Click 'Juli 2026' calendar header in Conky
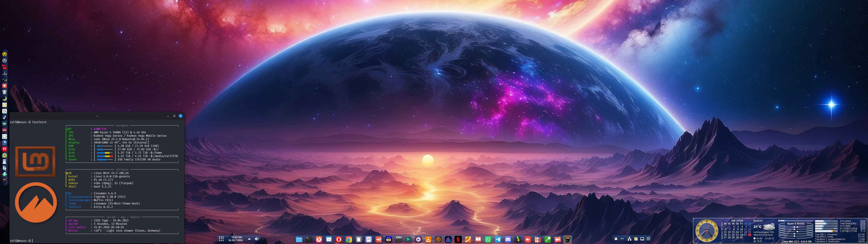The height and width of the screenshot is (244, 868). (737, 221)
